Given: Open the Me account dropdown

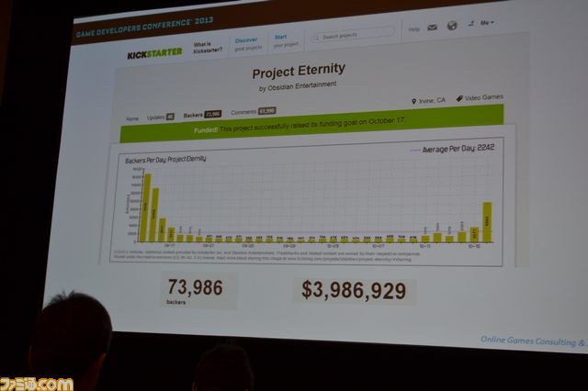Looking at the screenshot, I should tap(487, 23).
